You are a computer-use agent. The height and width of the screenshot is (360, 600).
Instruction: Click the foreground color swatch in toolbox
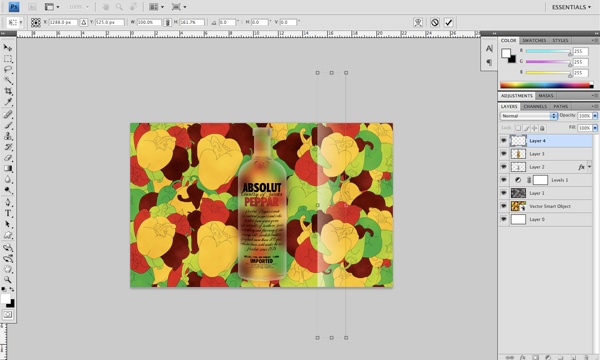pos(5,299)
